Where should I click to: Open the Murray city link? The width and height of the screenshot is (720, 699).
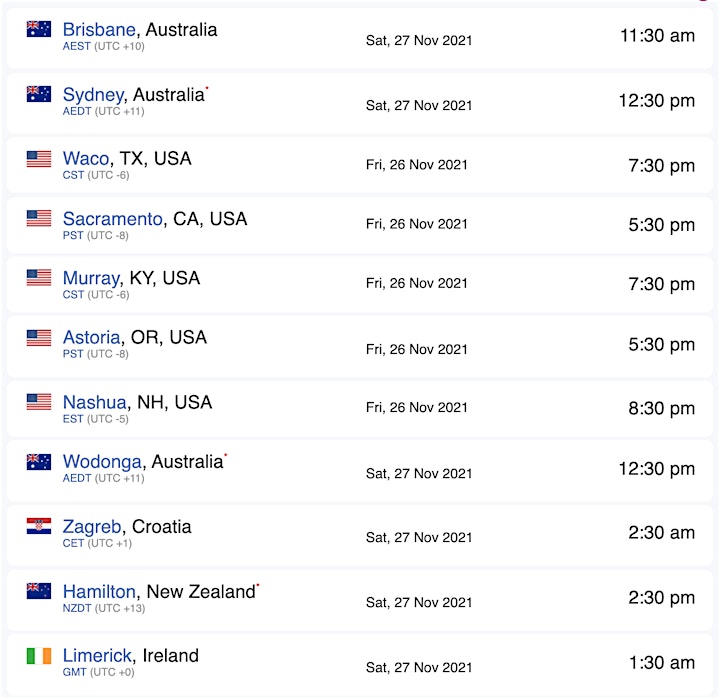[91, 278]
